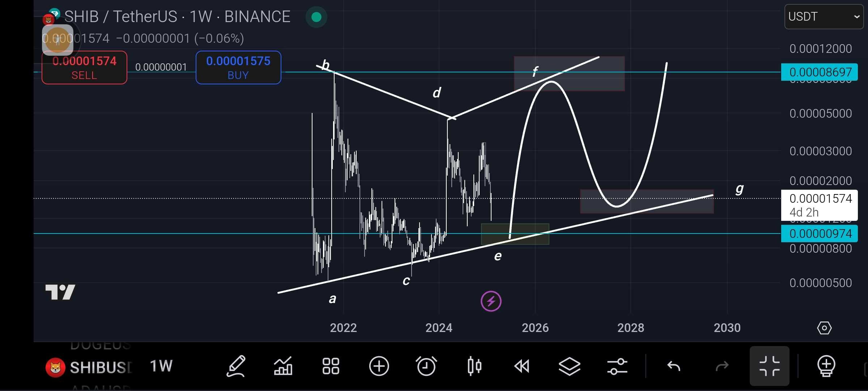Click the green market status dot
Viewport: 868px width, 391px height.
316,17
